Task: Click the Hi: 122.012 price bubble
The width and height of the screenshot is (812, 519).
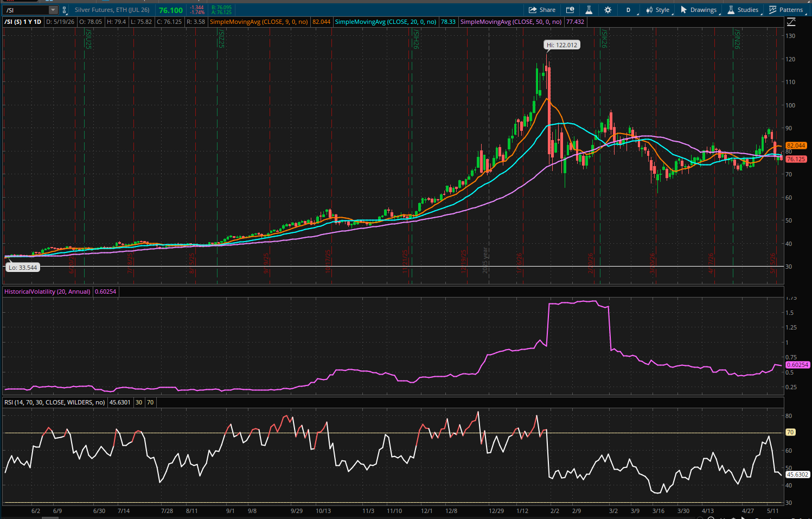Action: point(562,45)
